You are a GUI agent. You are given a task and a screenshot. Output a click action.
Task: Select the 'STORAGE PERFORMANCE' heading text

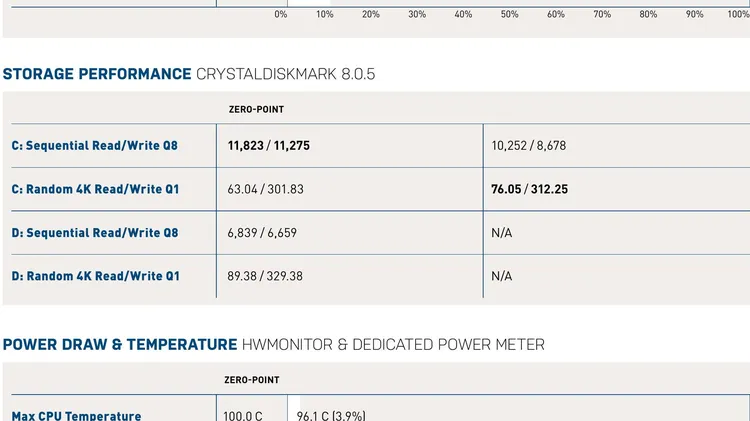point(97,74)
